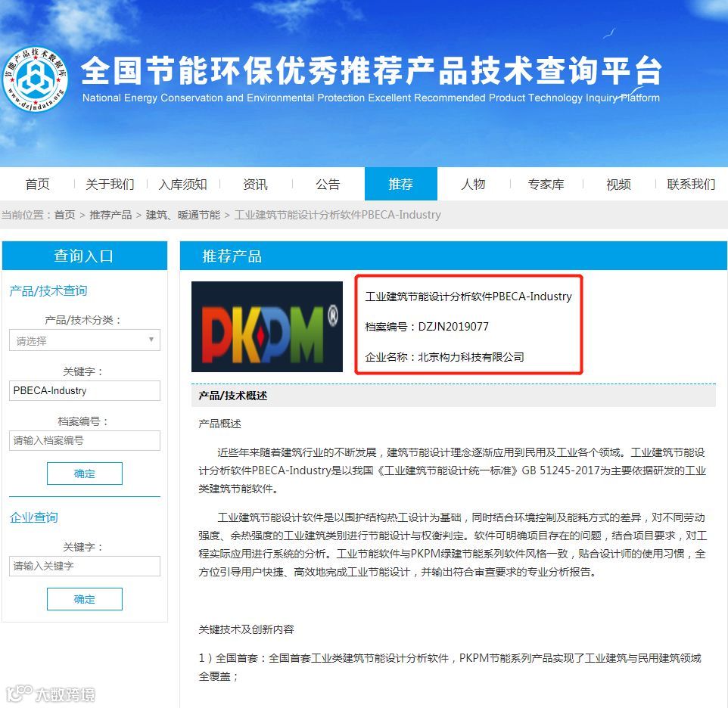Click the PKPM product logo image
Image resolution: width=728 pixels, height=708 pixels.
coord(267,327)
